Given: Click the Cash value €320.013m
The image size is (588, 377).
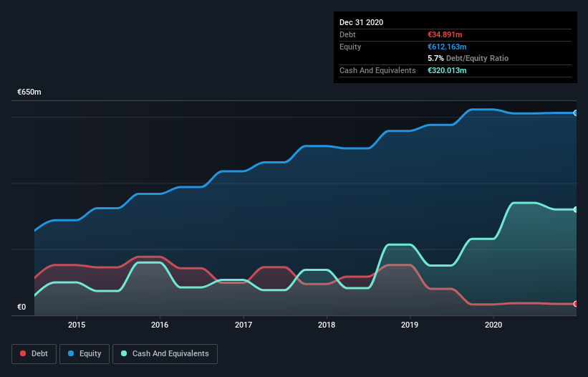Looking at the screenshot, I should tap(447, 70).
